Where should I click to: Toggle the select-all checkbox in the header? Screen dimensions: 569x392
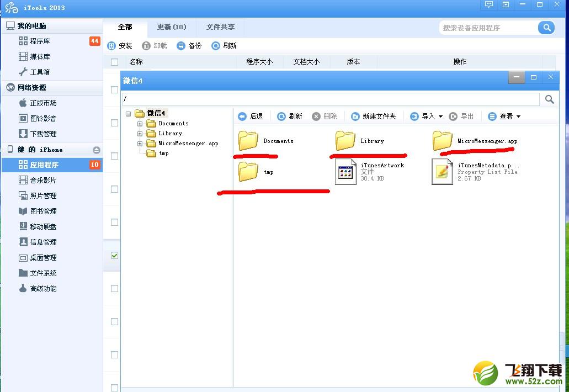click(114, 62)
